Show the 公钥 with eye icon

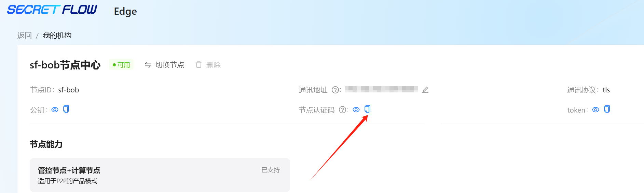click(55, 110)
